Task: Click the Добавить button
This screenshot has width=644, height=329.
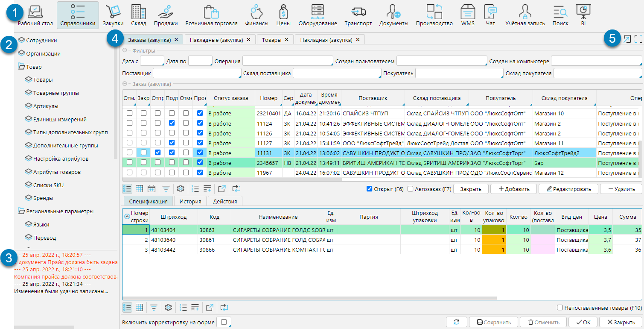Action: [513, 189]
